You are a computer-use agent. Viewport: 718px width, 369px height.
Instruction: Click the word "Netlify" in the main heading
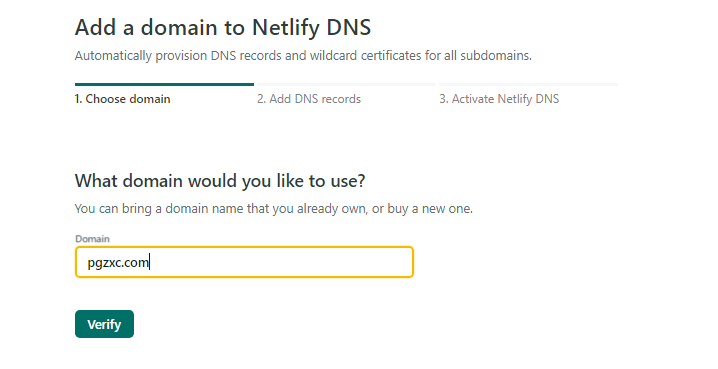click(286, 28)
